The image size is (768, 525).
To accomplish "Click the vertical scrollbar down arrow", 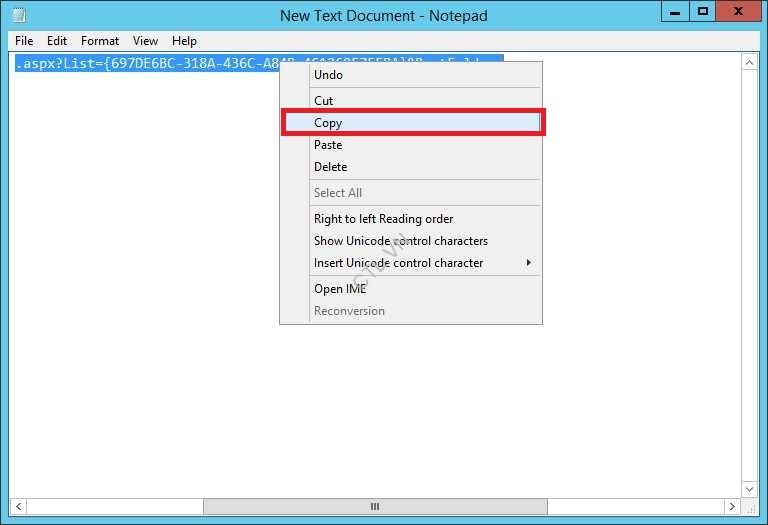I will [750, 489].
